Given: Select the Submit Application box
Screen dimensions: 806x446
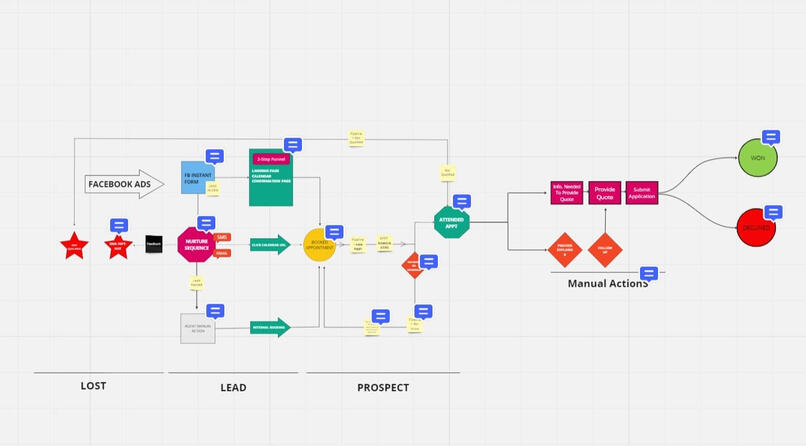Looking at the screenshot, I should tap(641, 193).
